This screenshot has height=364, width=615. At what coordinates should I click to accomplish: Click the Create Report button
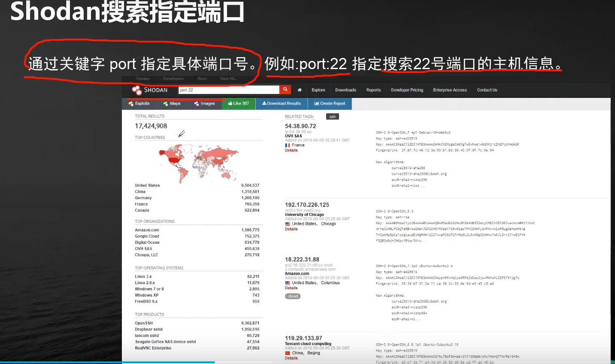(330, 103)
